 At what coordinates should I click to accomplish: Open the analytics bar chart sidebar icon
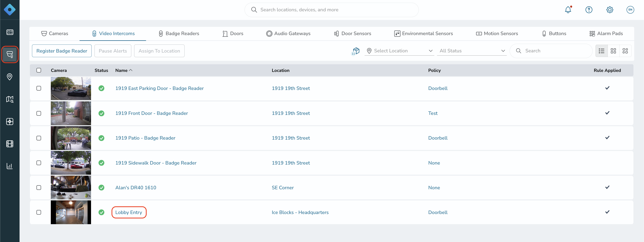[x=10, y=166]
